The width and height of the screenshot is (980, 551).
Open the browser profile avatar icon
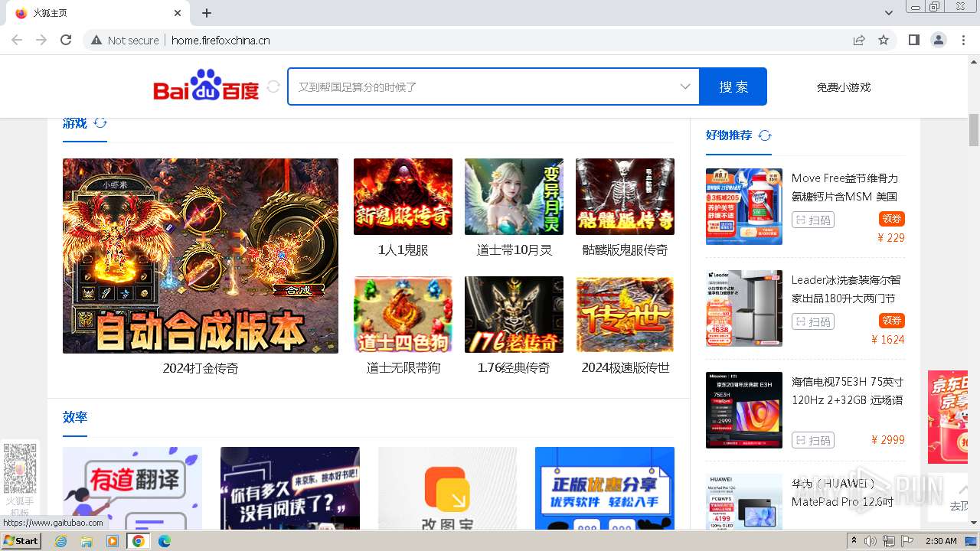point(938,40)
